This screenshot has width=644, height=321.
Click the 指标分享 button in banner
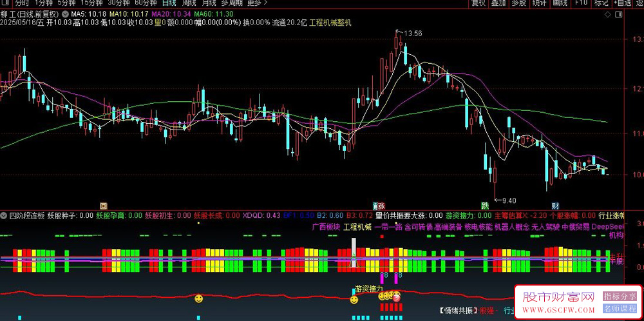(620, 297)
